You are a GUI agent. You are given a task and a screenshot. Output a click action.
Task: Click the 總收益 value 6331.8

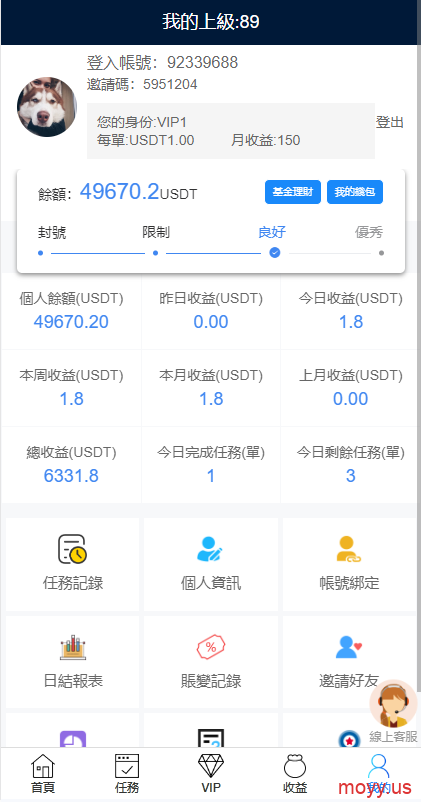tap(71, 476)
